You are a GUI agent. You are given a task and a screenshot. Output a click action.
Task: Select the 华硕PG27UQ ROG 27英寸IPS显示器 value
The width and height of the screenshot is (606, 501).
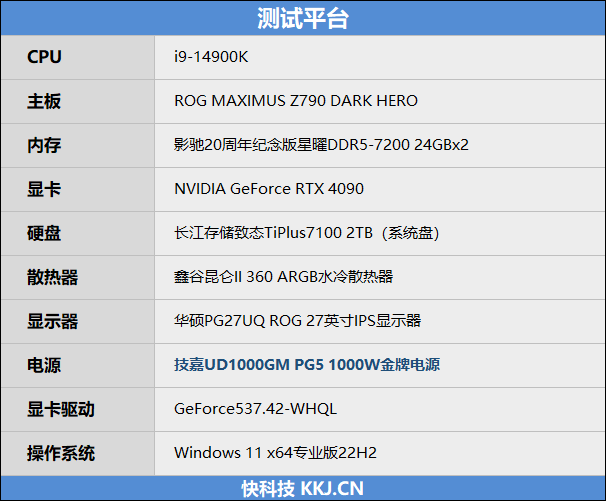pos(297,321)
